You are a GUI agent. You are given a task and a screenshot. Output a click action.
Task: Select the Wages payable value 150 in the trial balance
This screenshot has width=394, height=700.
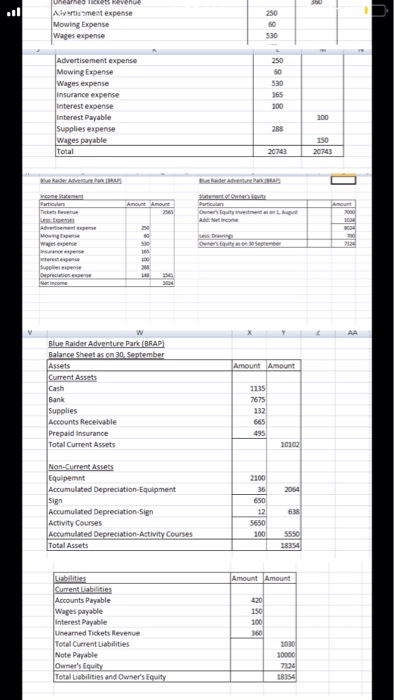(x=323, y=141)
